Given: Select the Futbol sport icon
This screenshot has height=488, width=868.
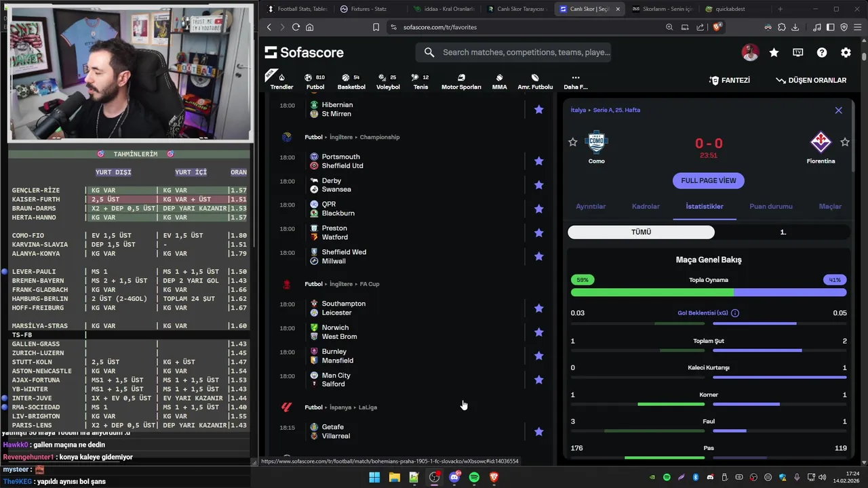Looking at the screenshot, I should [315, 81].
